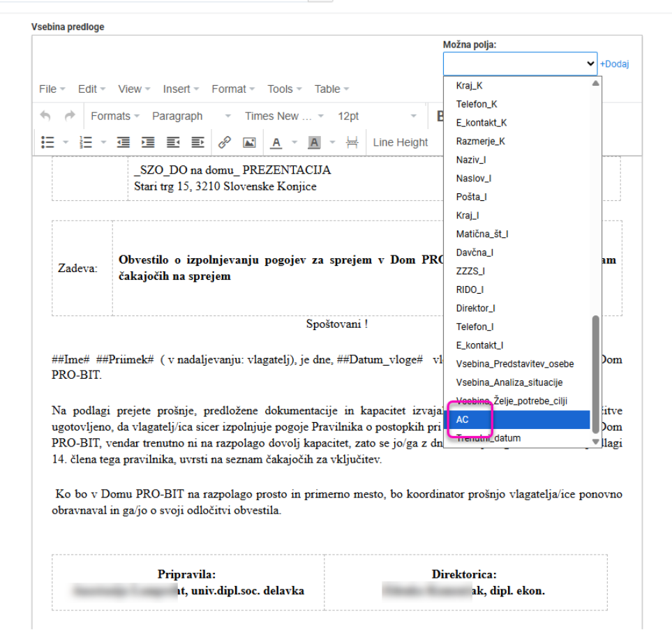
Task: Open the File menu
Action: point(52,89)
